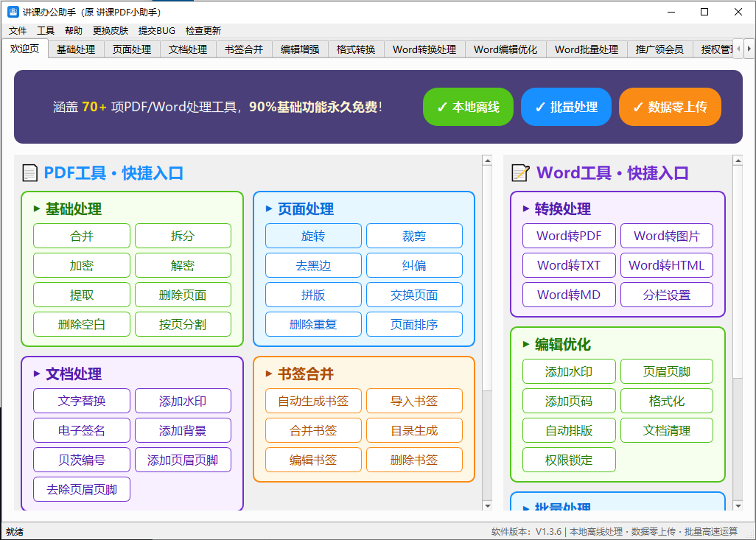Click Word panel scrollbar up arrow
Screen dimensions: 756x540
[x=737, y=161]
